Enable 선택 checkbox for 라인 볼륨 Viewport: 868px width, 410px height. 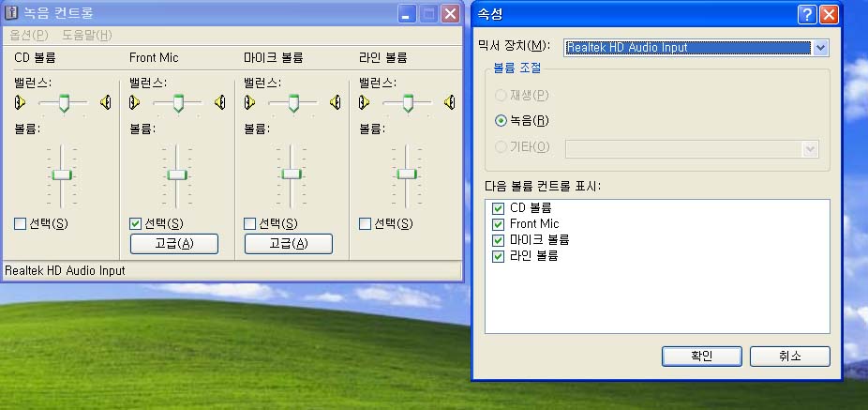click(x=365, y=224)
